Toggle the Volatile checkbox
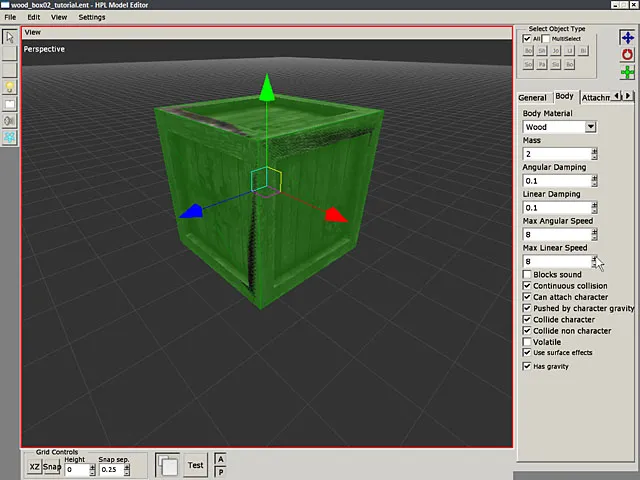The width and height of the screenshot is (640, 480). tap(528, 342)
